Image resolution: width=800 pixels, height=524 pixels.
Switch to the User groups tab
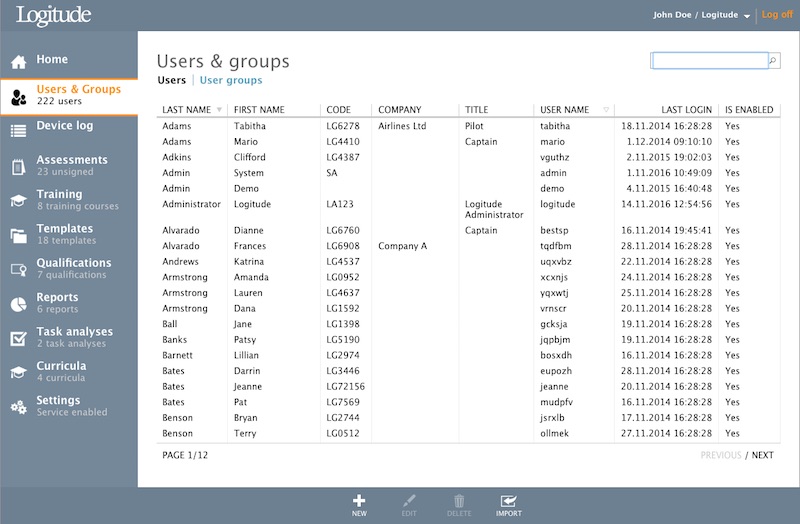231,80
